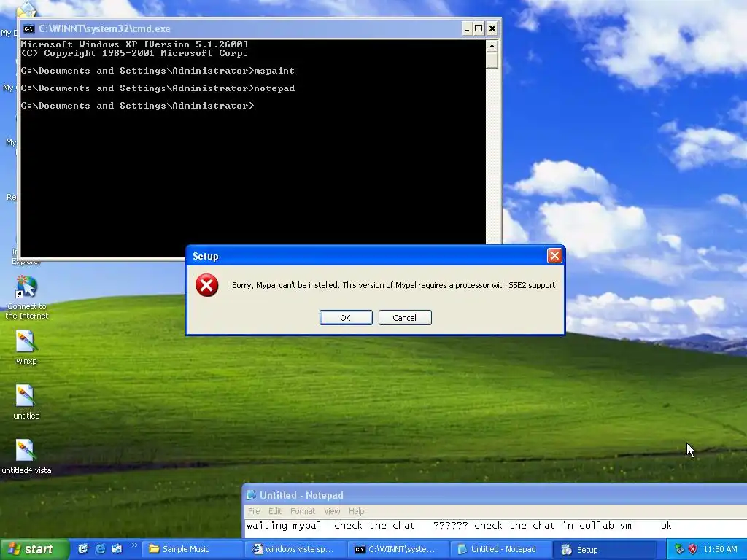Select the Connect to the Internet desktop icon
This screenshot has width=747, height=560.
(27, 297)
